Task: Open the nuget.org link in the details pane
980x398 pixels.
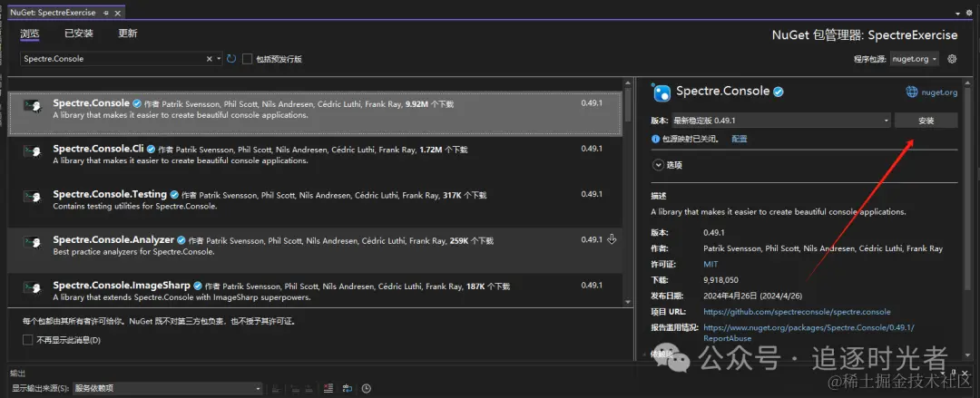Action: [x=939, y=92]
